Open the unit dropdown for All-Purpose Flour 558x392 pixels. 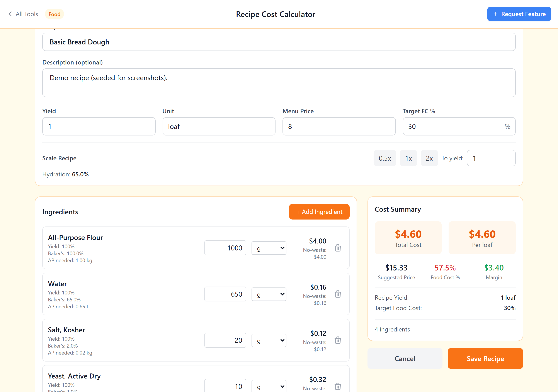[269, 248]
